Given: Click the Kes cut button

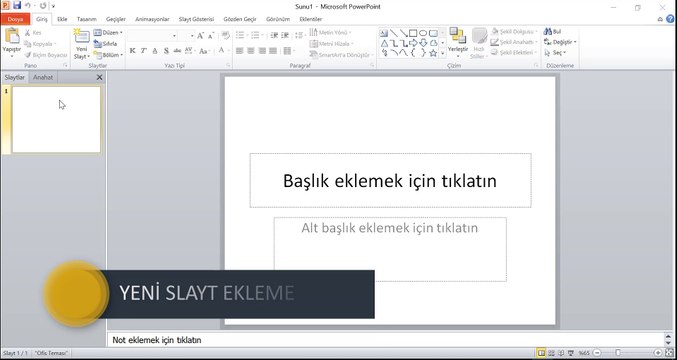Looking at the screenshot, I should click(x=34, y=33).
